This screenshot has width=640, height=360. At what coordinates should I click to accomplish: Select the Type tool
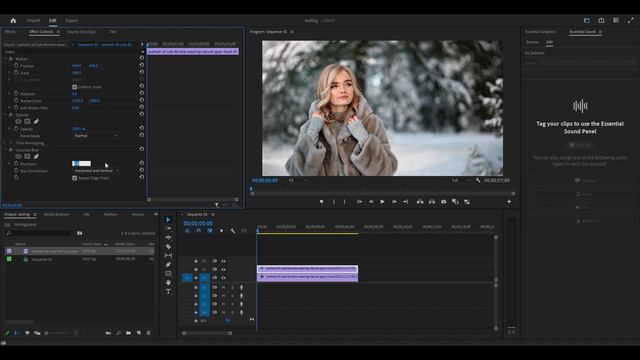pos(168,291)
